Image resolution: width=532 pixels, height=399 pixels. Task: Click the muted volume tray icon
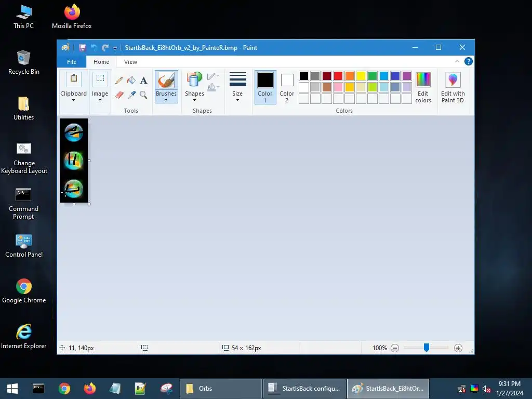pyautogui.click(x=486, y=389)
